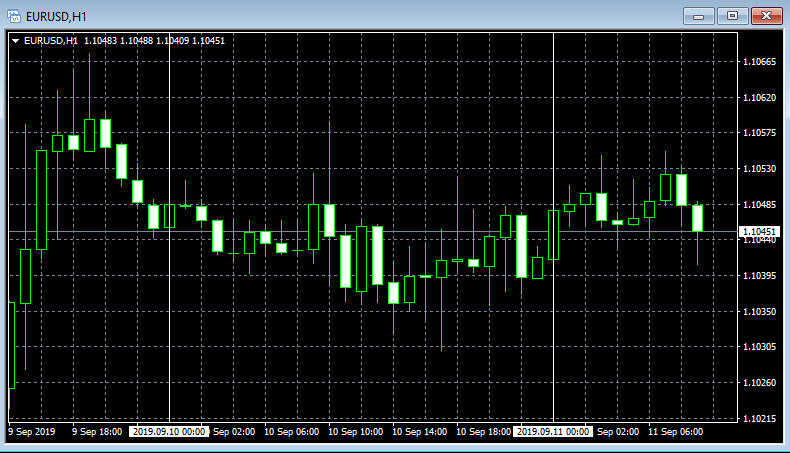Click the 10 Sep 10:00 time label
This screenshot has width=790, height=453.
tap(355, 432)
